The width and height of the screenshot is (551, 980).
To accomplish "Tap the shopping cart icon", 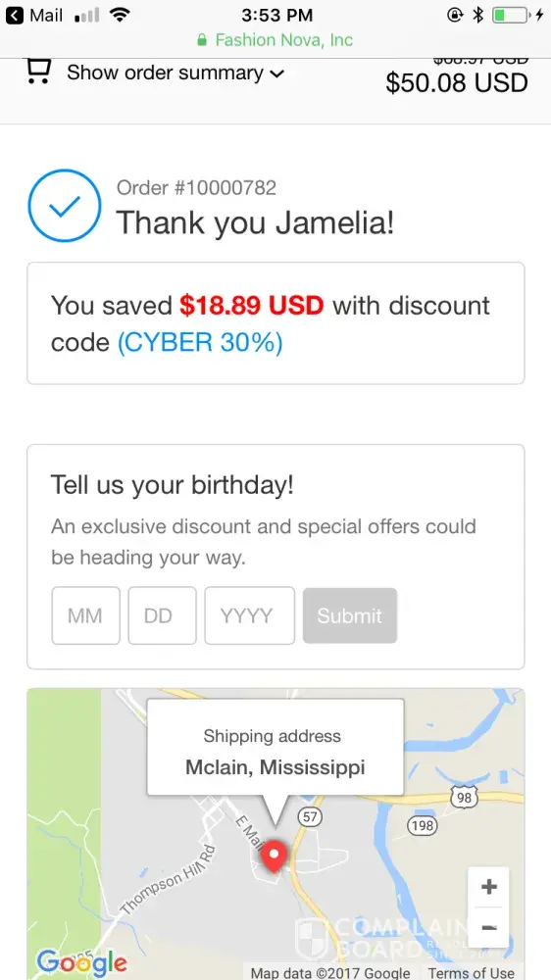I will 38,71.
